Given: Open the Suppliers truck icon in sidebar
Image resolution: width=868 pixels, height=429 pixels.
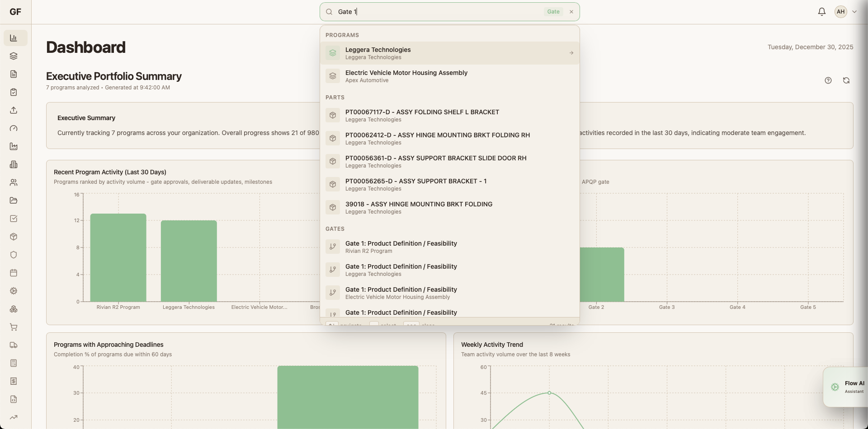Looking at the screenshot, I should tap(14, 345).
